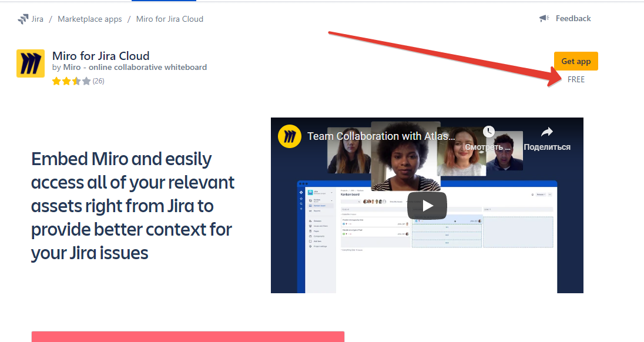Click the Share arrow icon in video
Screen dimensions: 644x342
coord(546,132)
